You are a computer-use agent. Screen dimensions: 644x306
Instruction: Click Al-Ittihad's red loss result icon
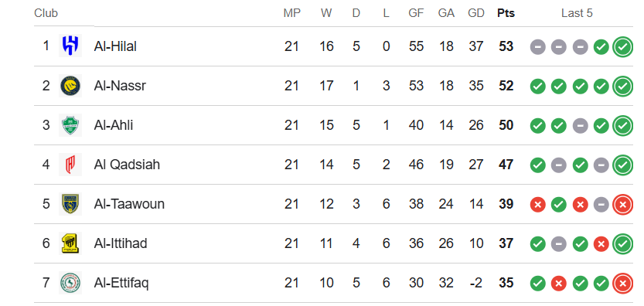601,244
